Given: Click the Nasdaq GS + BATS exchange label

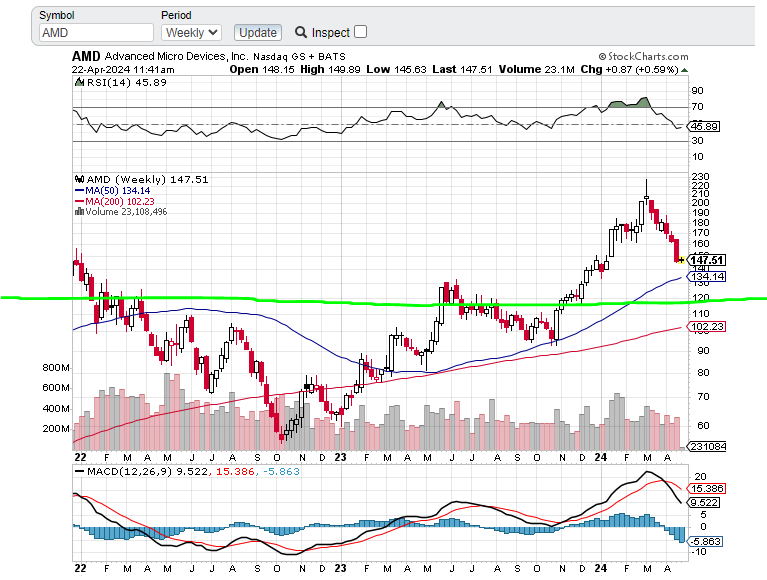Looking at the screenshot, I should coord(299,57).
